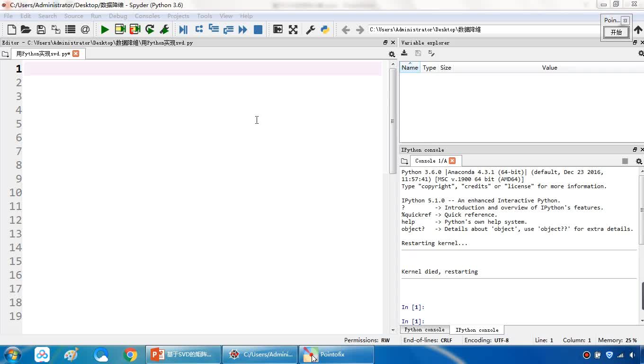Undock the Variable explorer pane

pyautogui.click(x=635, y=43)
